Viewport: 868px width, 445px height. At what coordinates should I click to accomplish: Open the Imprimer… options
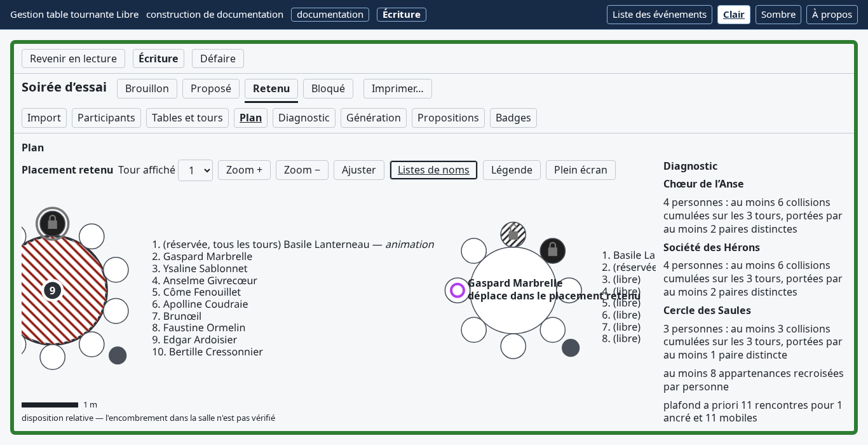pos(398,89)
